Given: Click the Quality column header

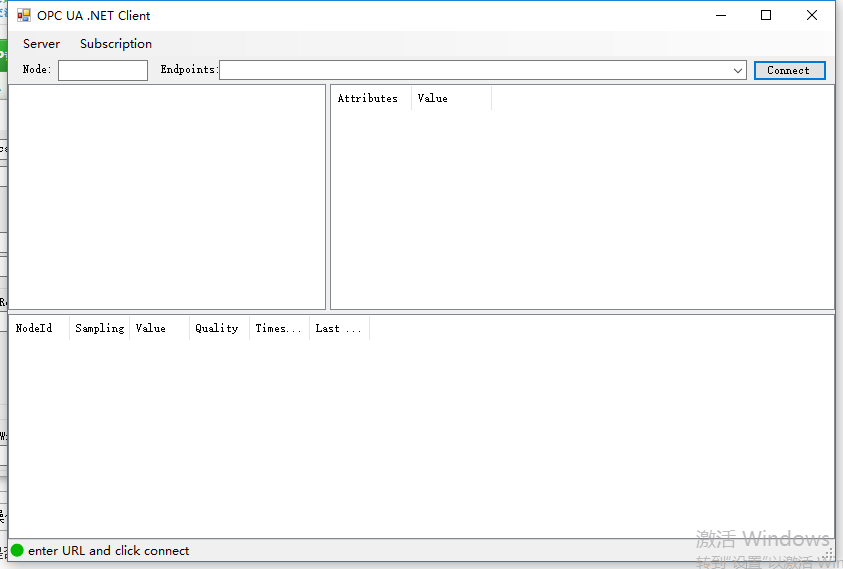Looking at the screenshot, I should tap(219, 328).
